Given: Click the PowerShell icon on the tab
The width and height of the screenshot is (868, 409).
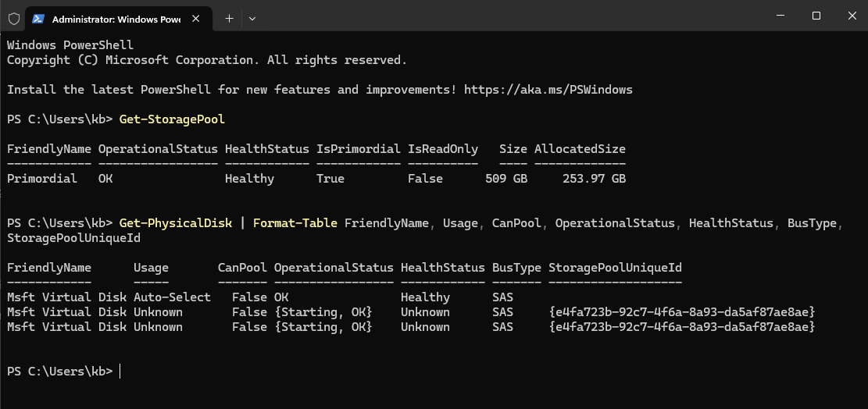Looking at the screenshot, I should (38, 18).
